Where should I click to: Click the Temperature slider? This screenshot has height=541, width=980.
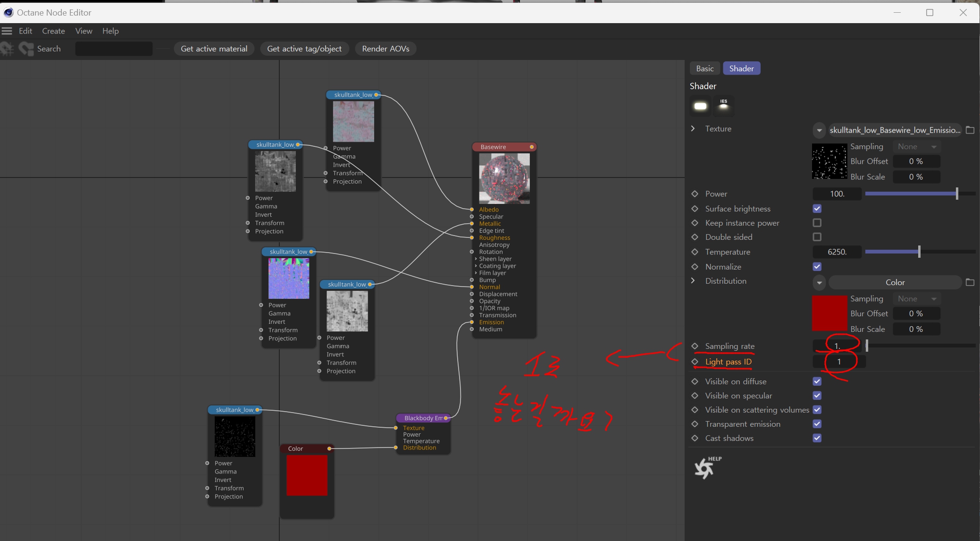920,252
